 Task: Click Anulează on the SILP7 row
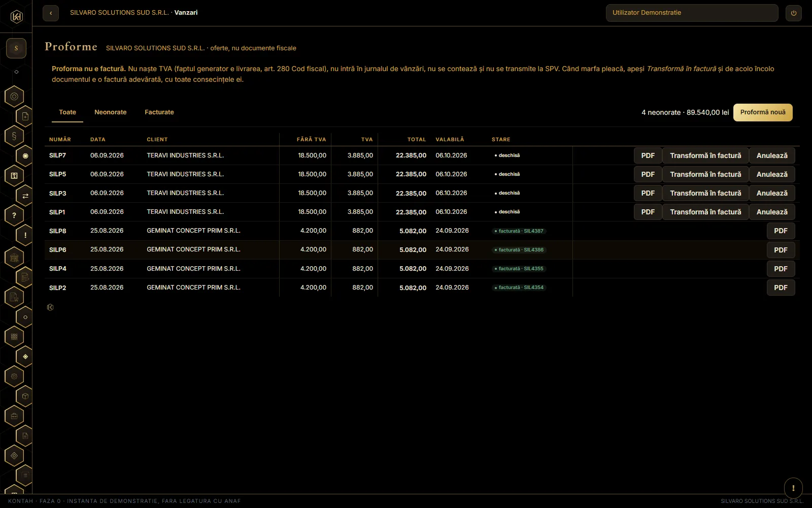(772, 155)
